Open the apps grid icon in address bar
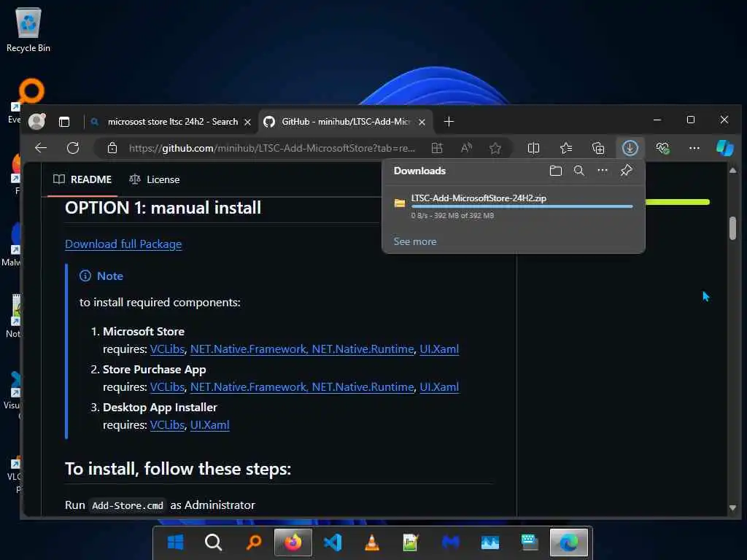Viewport: 747px width, 560px height. pos(437,148)
